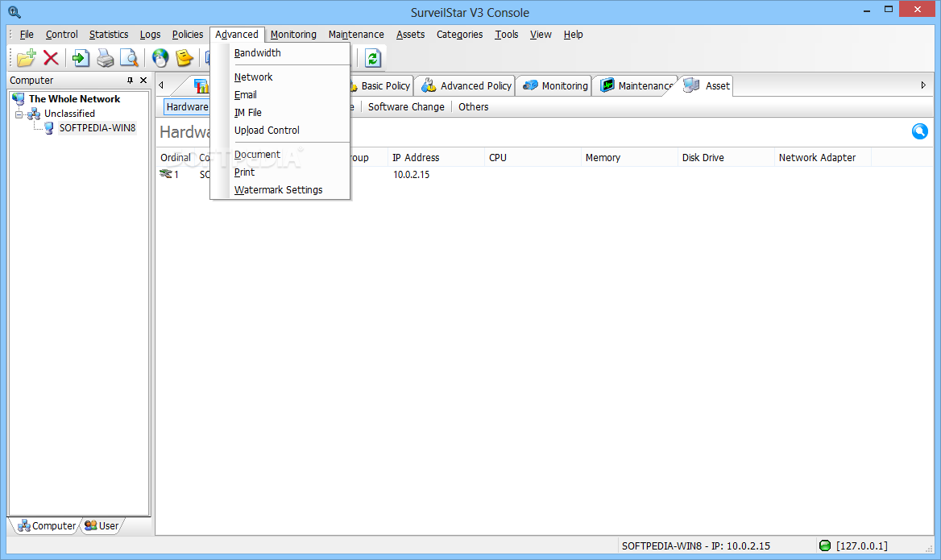Choose Email from Advanced menu
The height and width of the screenshot is (560, 941).
point(280,95)
